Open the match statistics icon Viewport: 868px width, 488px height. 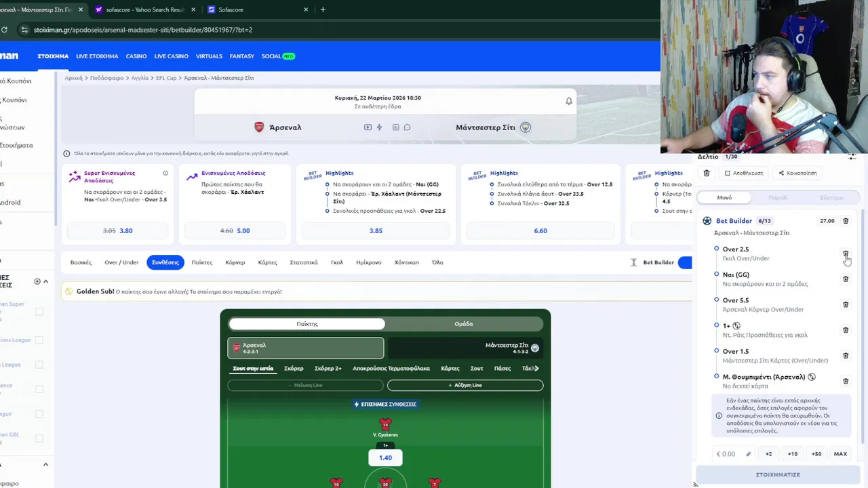tap(395, 127)
